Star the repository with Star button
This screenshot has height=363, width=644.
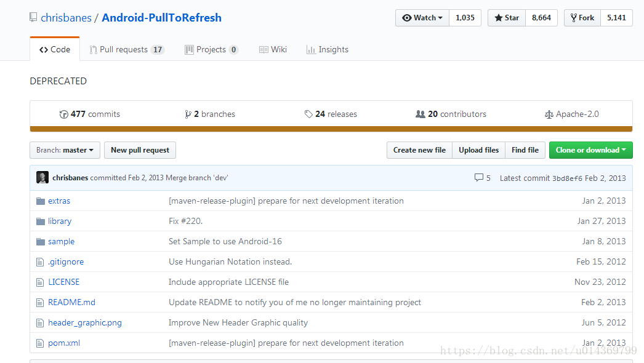tap(507, 18)
